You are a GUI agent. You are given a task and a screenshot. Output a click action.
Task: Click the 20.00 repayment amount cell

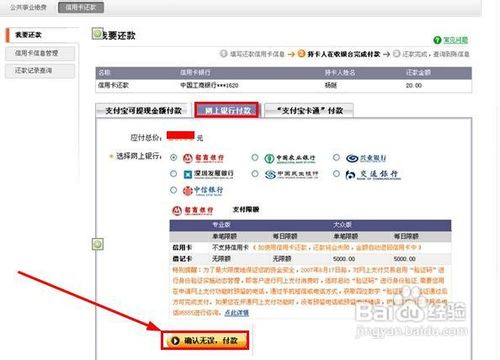tap(414, 85)
